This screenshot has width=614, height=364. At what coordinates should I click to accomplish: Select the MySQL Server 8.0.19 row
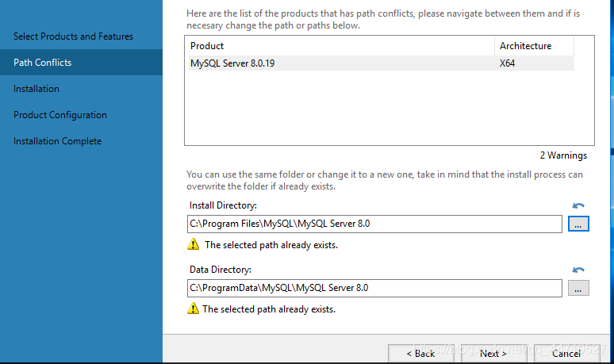tap(382, 63)
